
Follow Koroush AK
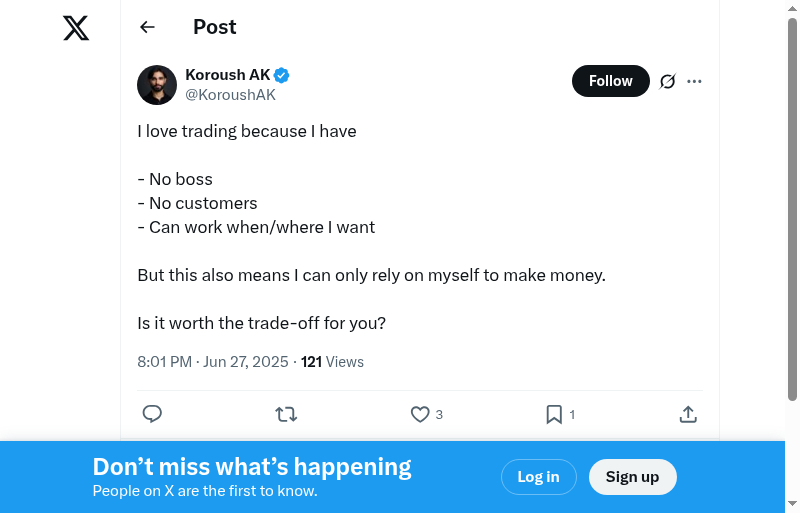pos(610,81)
